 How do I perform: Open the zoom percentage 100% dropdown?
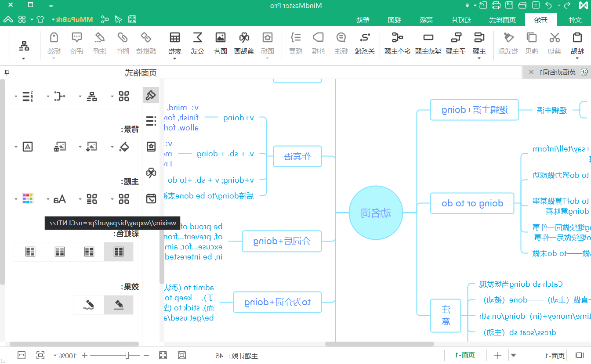55,355
